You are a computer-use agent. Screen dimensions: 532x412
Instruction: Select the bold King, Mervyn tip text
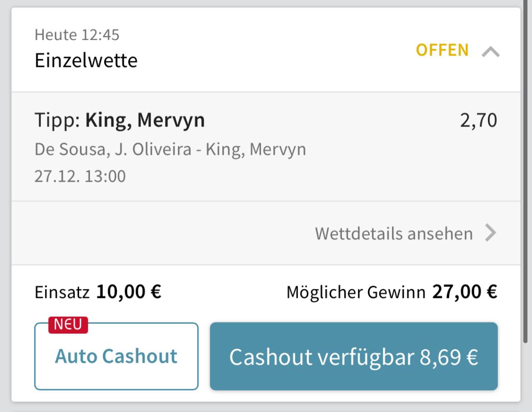point(145,120)
